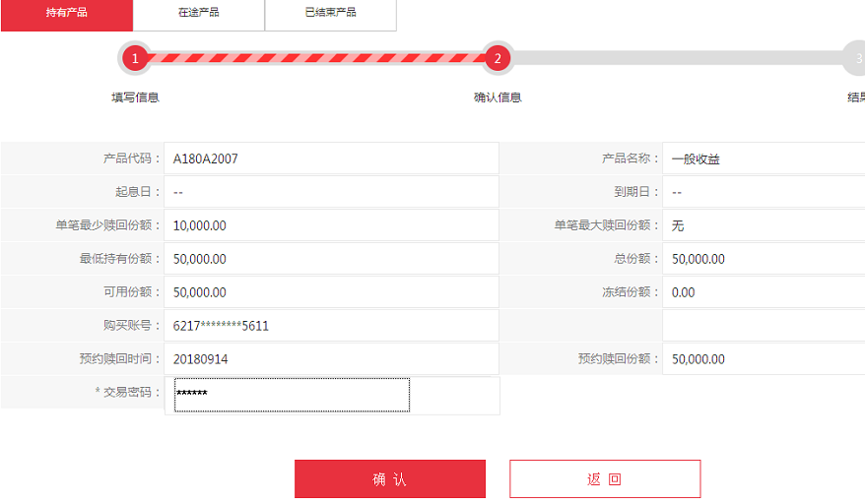Click the 交易密码 field label
This screenshot has height=504, width=865.
tap(127, 392)
